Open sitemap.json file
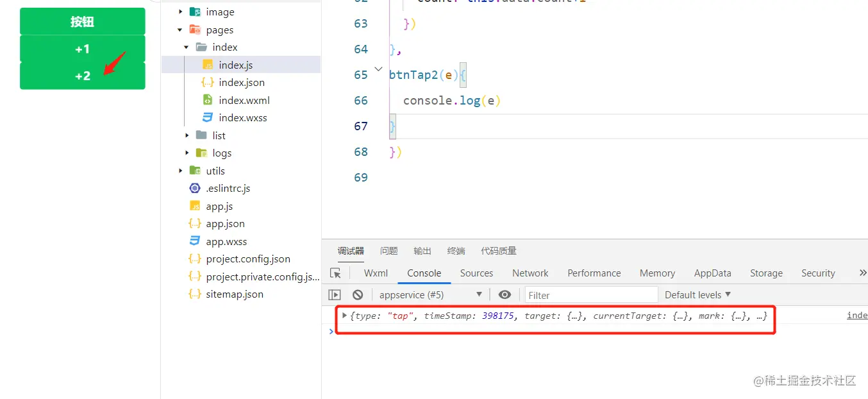 [x=235, y=294]
